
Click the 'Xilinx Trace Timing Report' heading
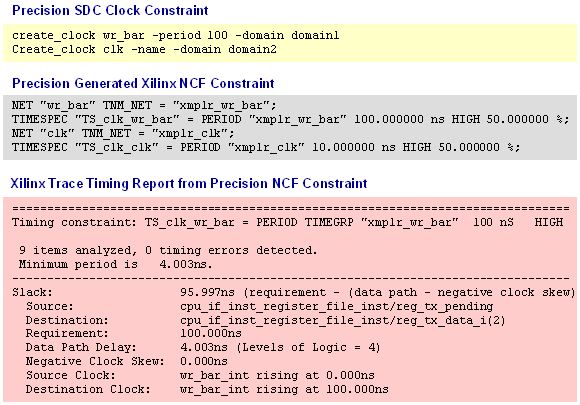(189, 183)
